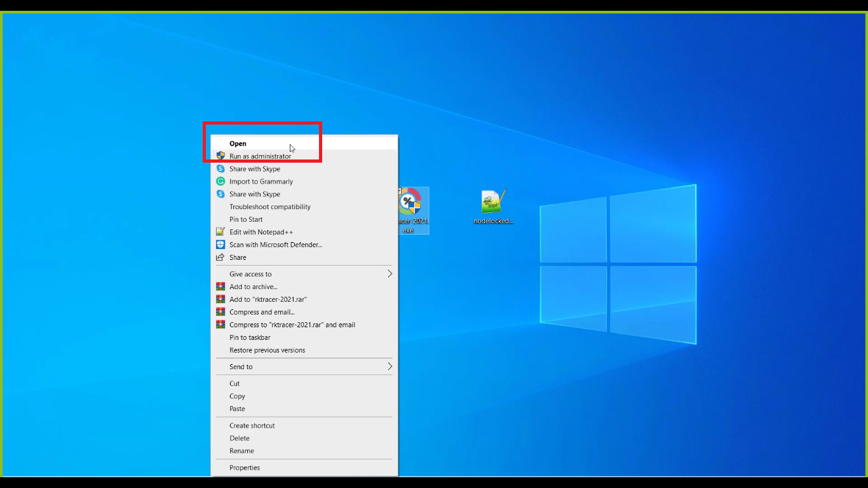Expand the Send to submenu arrow
The image size is (868, 488).
pos(390,367)
